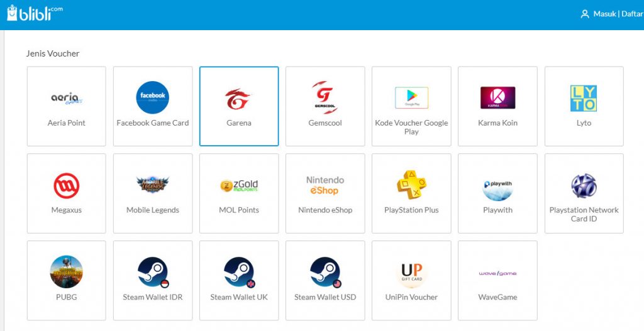Click the Kode Voucher Google Play label
Screen dimensions: 644x331
click(411, 127)
